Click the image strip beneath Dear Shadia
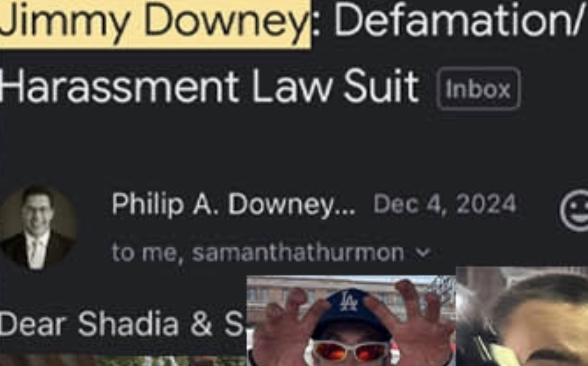Image resolution: width=588 pixels, height=366 pixels. click(x=123, y=360)
